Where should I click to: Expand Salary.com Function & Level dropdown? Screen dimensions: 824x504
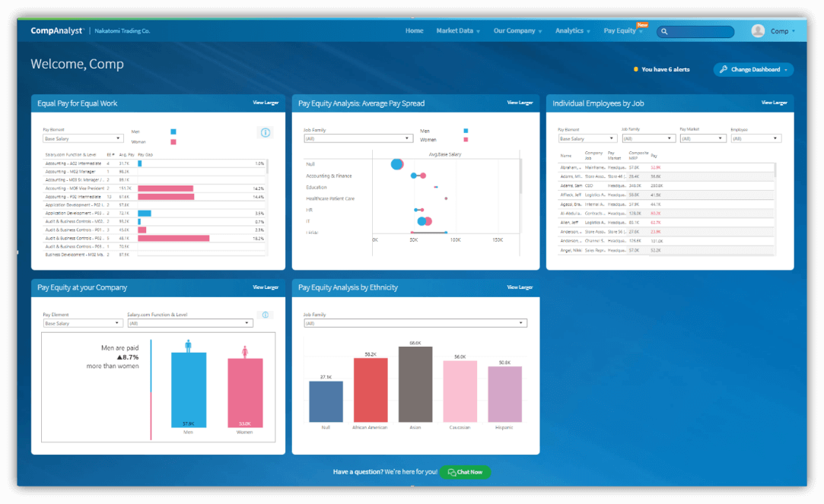click(x=189, y=323)
